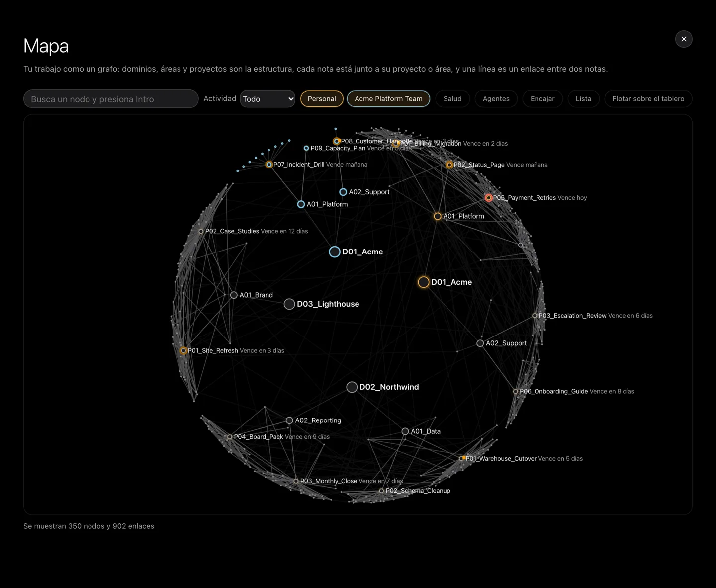716x588 pixels.
Task: Toggle Flotar sobre el tablero
Action: [648, 99]
